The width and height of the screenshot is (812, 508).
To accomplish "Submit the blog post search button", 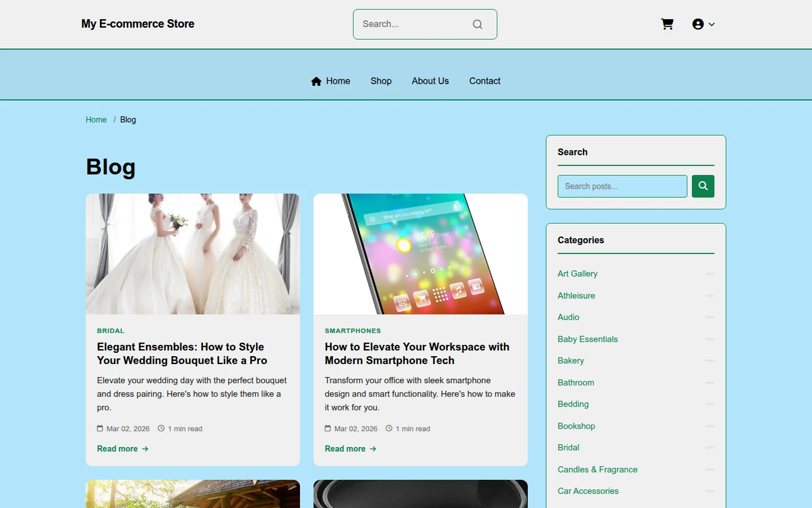I will coord(703,186).
